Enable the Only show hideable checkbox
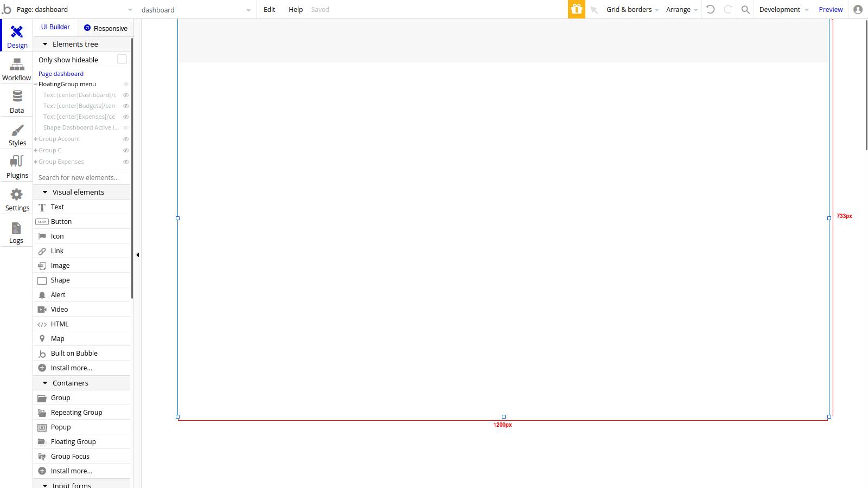 [x=122, y=59]
